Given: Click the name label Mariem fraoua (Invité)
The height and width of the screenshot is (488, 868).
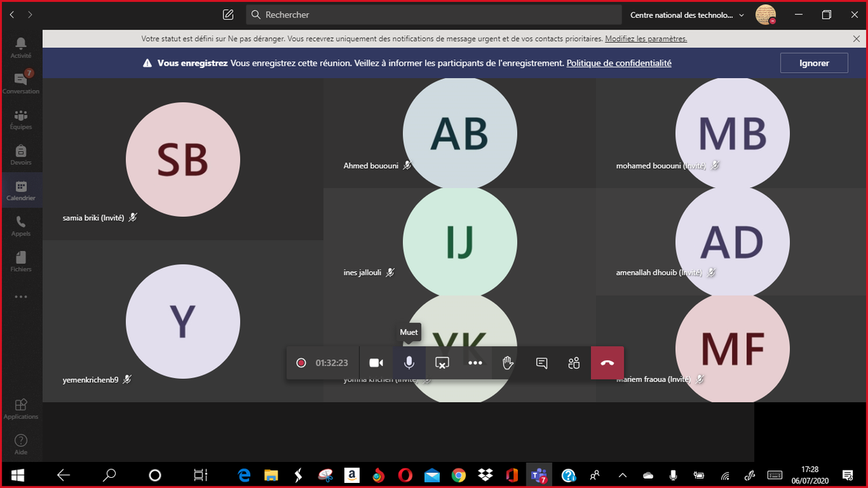Looking at the screenshot, I should coord(655,380).
